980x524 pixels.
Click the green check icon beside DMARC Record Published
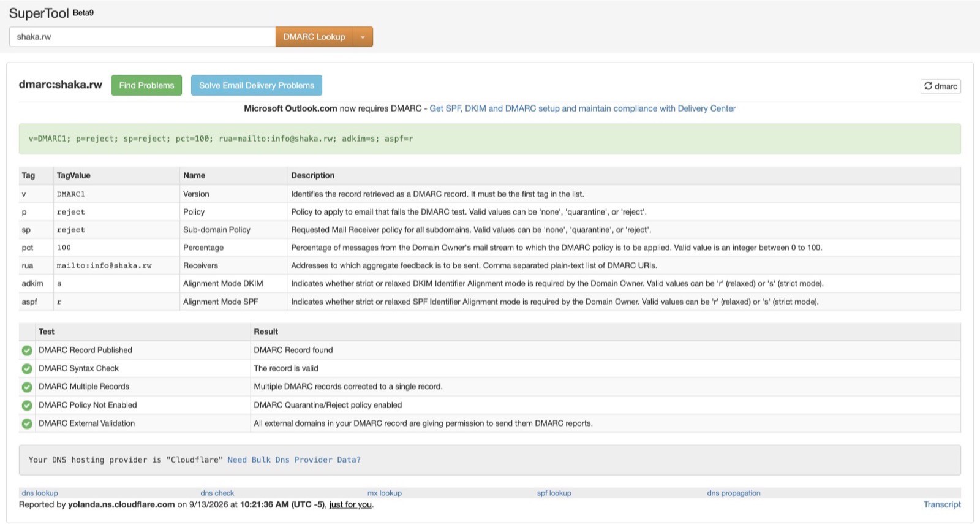[27, 351]
